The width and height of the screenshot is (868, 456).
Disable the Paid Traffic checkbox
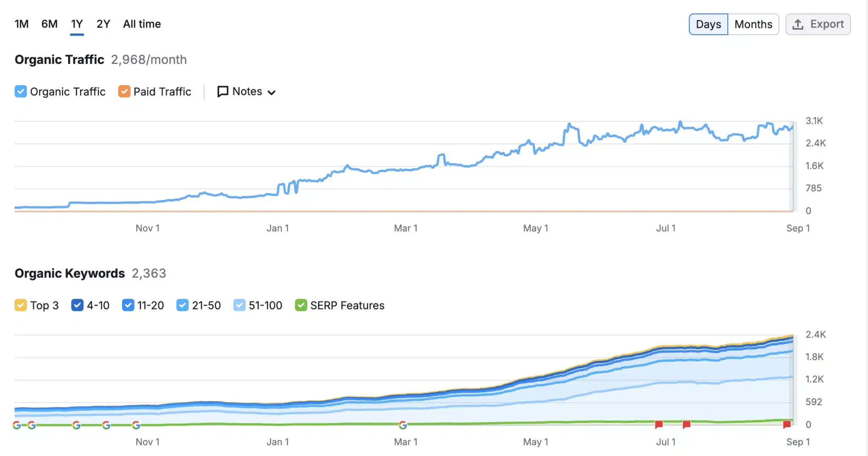(x=124, y=92)
